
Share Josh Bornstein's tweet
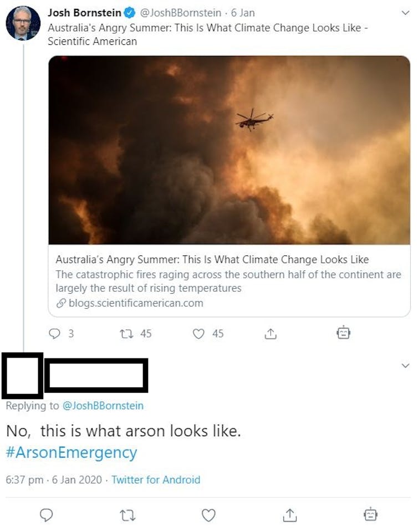click(x=270, y=333)
